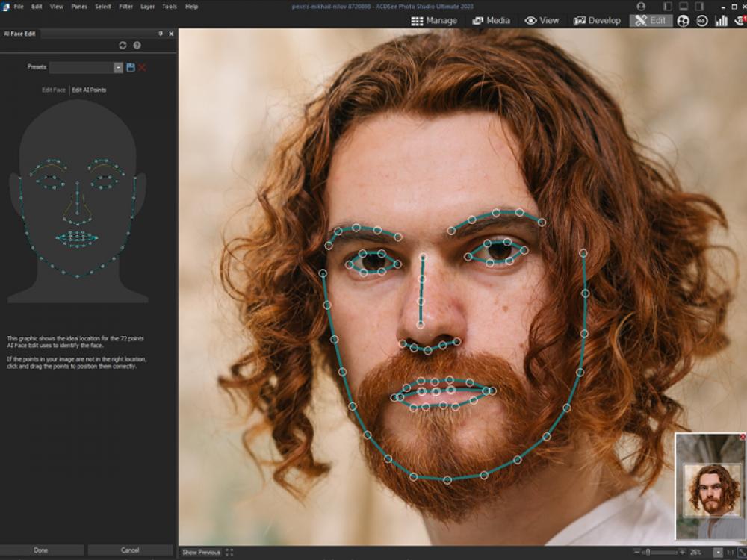The width and height of the screenshot is (747, 560).
Task: Click the reset refresh icon in AI Face Edit
Action: point(123,46)
